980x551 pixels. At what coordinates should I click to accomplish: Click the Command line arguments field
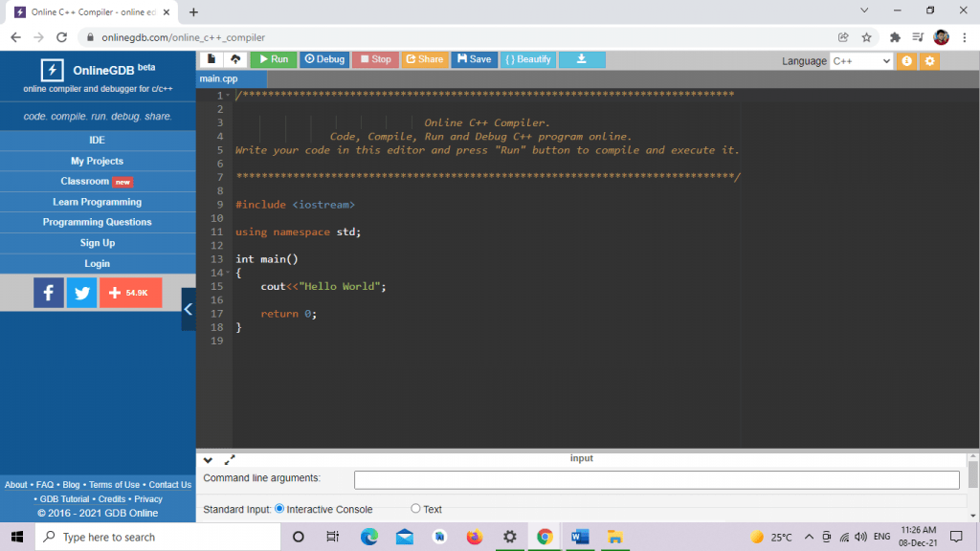pos(657,479)
